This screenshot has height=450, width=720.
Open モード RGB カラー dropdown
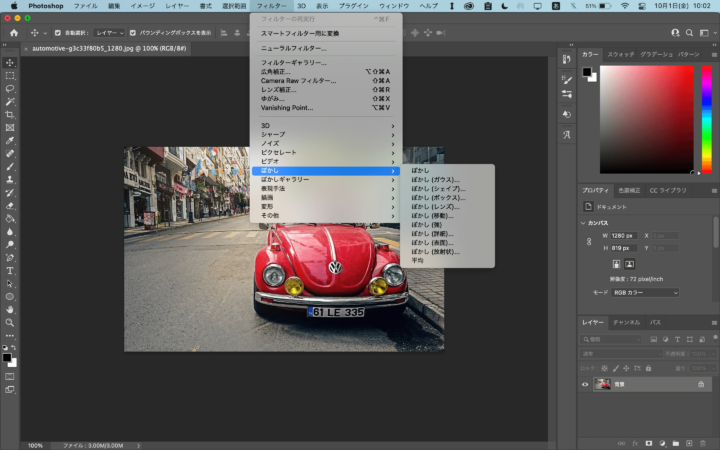pyautogui.click(x=645, y=292)
